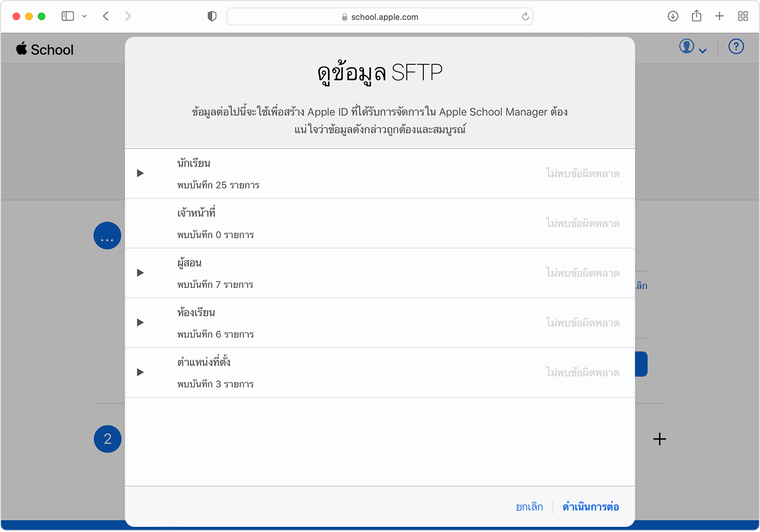
Task: Show the tab overview grid
Action: pos(743,16)
